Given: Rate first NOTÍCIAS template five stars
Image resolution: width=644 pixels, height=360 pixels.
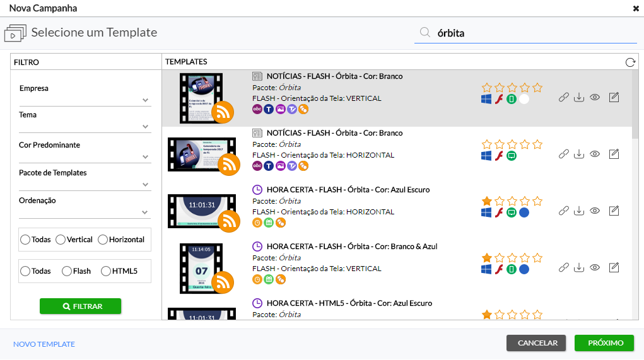Looking at the screenshot, I should tap(537, 88).
